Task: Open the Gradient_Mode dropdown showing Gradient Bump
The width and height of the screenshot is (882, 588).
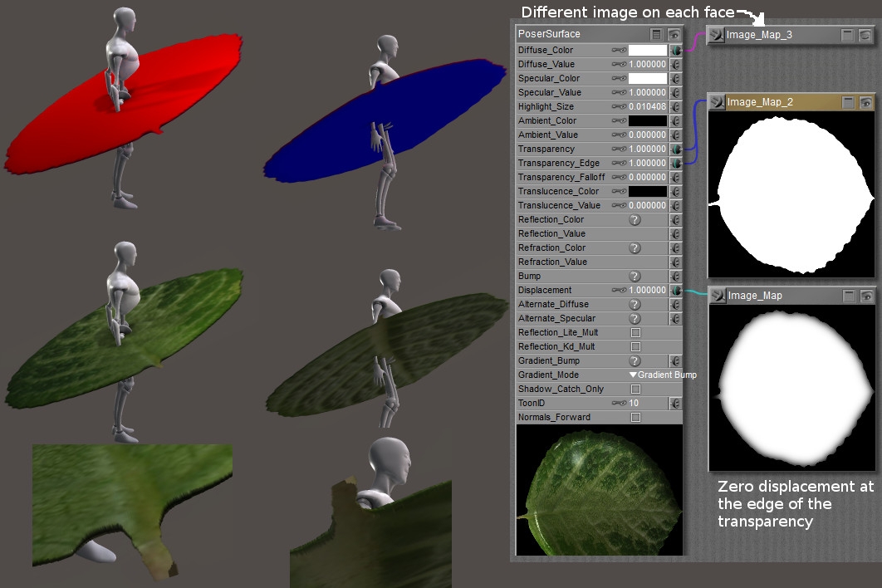Action: coord(663,375)
